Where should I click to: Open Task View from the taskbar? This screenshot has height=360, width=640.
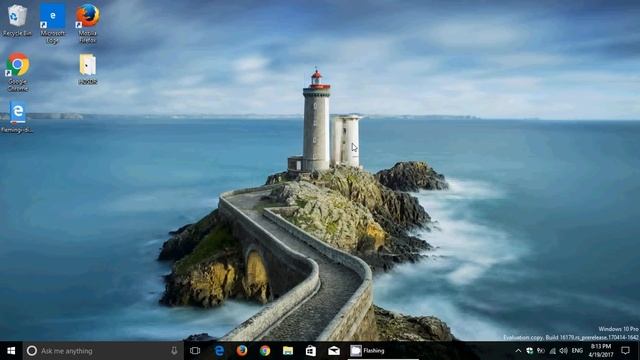[x=195, y=351]
